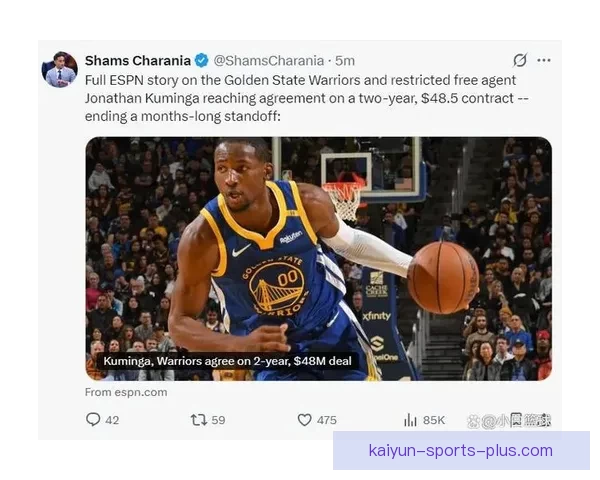The width and height of the screenshot is (600, 480).
Task: Click the Grok slashed-circle icon
Action: (x=520, y=60)
